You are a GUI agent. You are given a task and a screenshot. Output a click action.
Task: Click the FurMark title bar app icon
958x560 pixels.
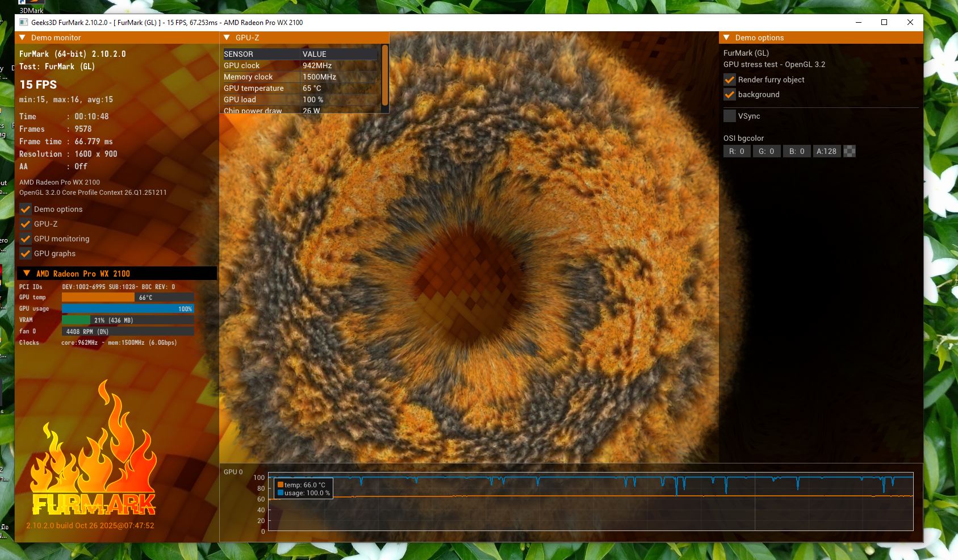pos(24,23)
